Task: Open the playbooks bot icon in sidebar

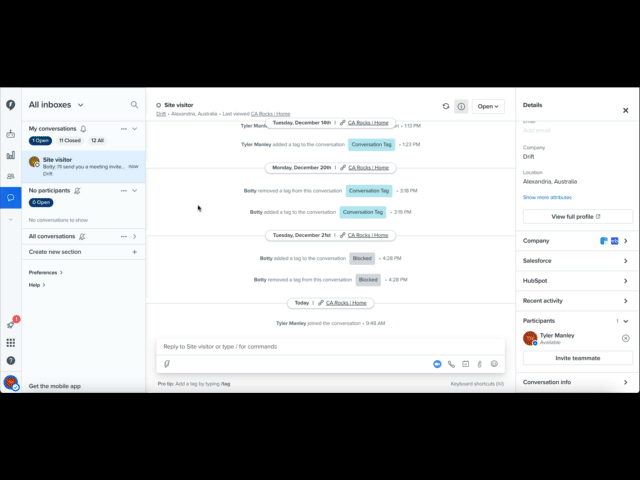Action: point(11,134)
